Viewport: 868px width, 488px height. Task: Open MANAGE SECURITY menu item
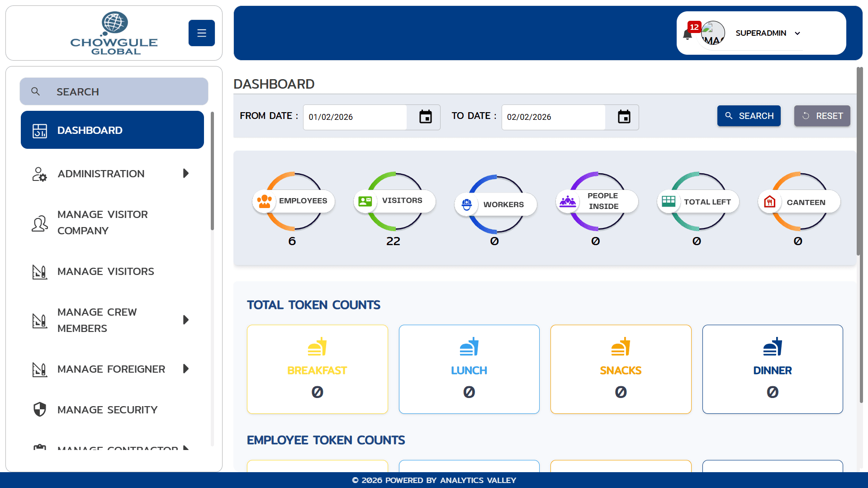coord(112,410)
